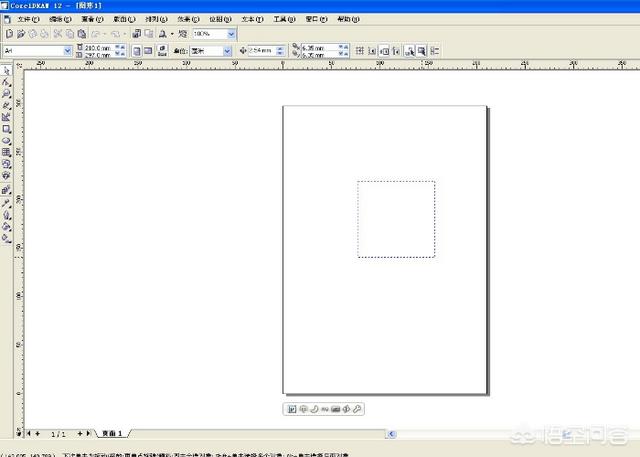Adjust the page height stepper arrows
Image resolution: width=640 pixels, height=457 pixels.
(x=120, y=54)
